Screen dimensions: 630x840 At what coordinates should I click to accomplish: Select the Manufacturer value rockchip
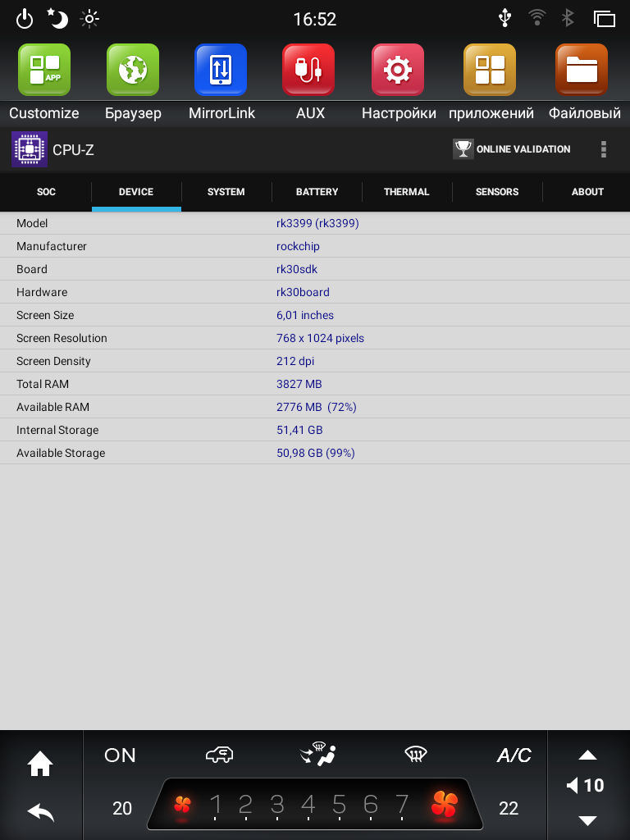pyautogui.click(x=298, y=246)
